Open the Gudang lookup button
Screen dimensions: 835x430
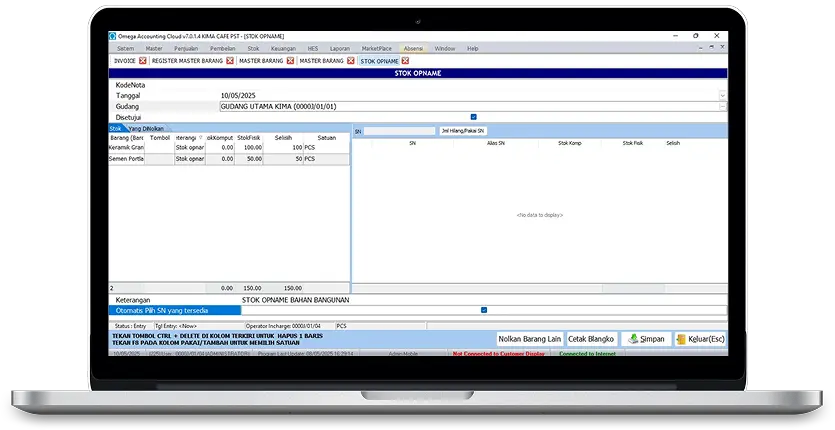click(x=723, y=107)
